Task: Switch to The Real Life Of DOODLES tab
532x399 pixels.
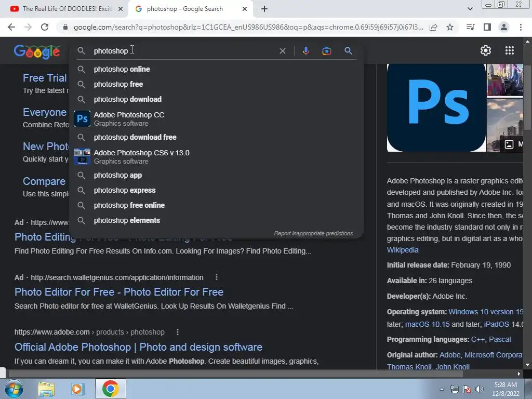Action: (64, 9)
